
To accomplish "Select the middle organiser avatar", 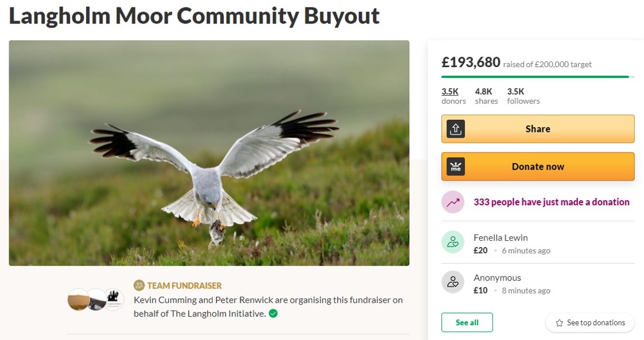I will pos(96,299).
